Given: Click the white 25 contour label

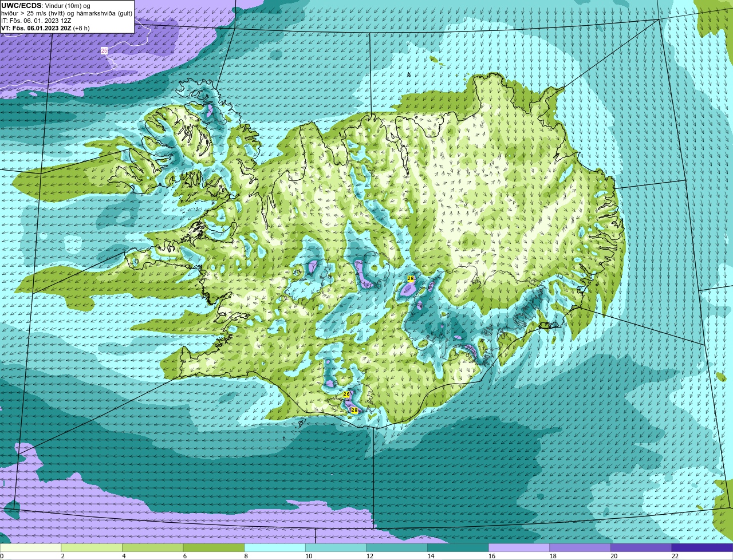Looking at the screenshot, I should [104, 51].
